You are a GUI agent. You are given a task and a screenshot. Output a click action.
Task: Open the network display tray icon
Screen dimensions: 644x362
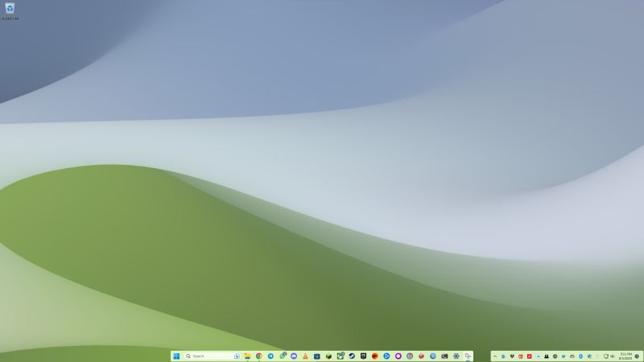click(606, 356)
